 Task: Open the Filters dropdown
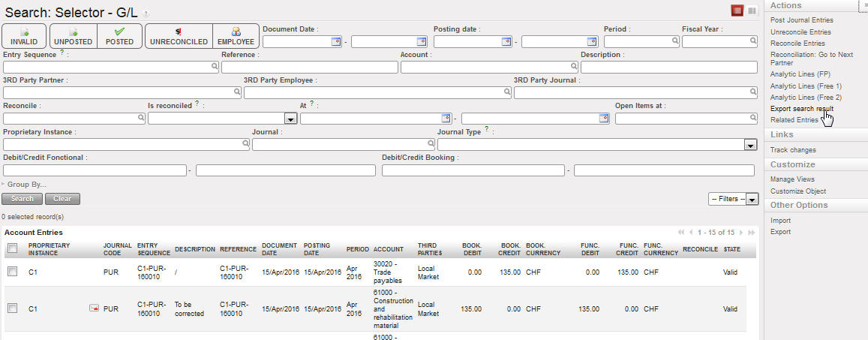click(734, 199)
